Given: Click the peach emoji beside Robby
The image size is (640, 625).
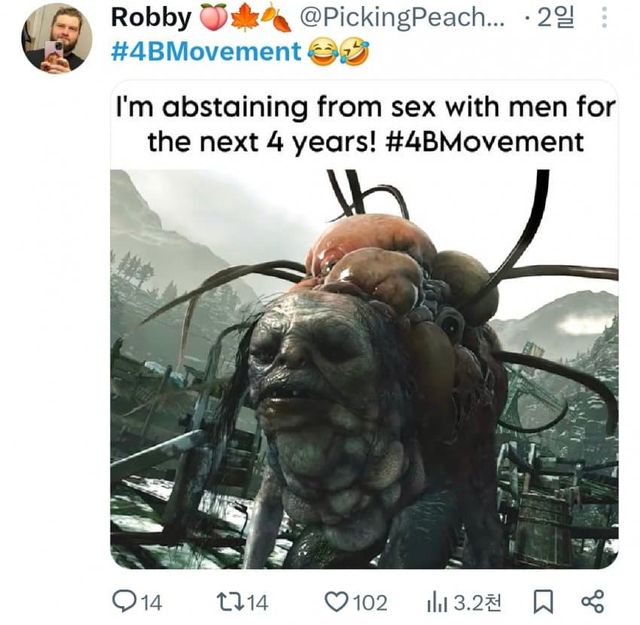Looking at the screenshot, I should pos(212,18).
